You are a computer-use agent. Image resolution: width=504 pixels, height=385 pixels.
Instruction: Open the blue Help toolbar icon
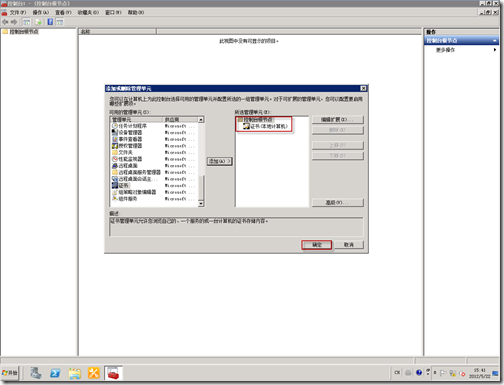tap(50, 22)
